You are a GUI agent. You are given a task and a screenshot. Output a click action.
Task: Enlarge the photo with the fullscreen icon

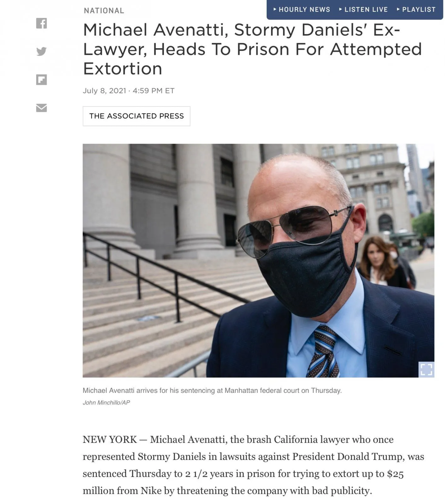[x=426, y=369]
